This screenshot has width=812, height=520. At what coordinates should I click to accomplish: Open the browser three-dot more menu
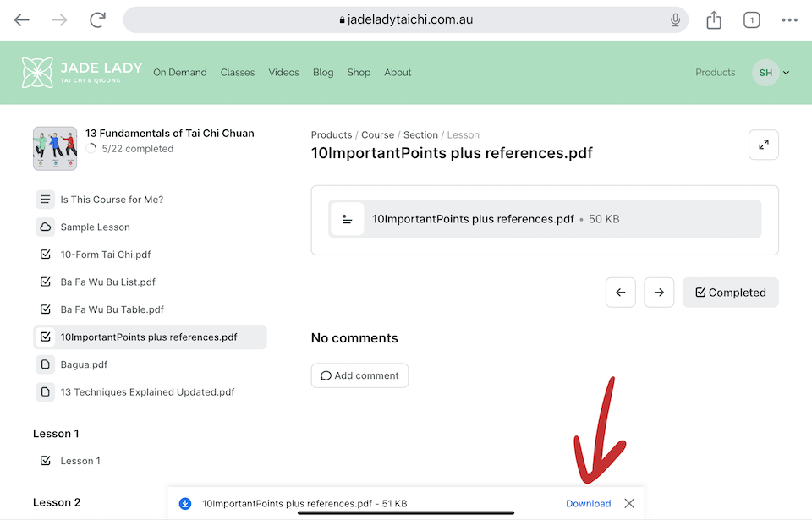pyautogui.click(x=789, y=19)
